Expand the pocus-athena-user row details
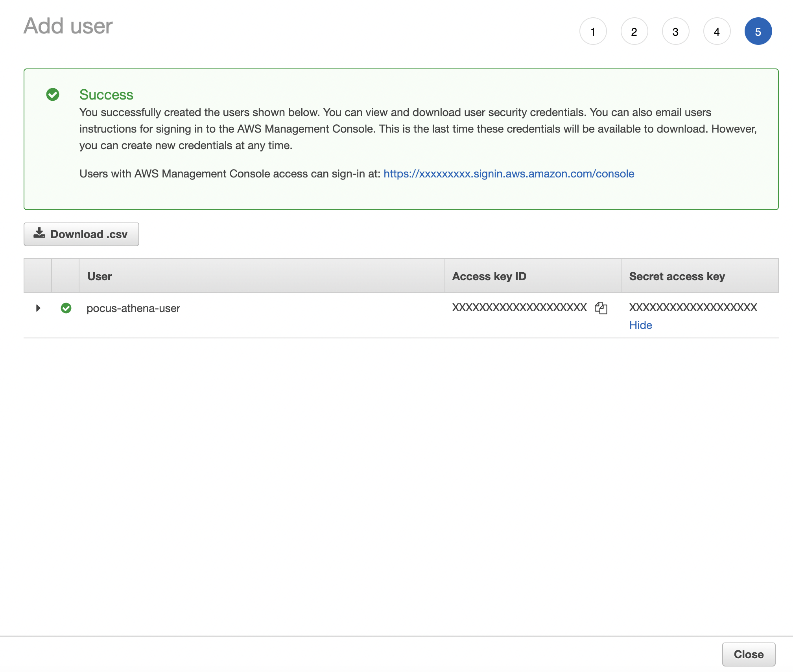The height and width of the screenshot is (672, 793). [38, 308]
